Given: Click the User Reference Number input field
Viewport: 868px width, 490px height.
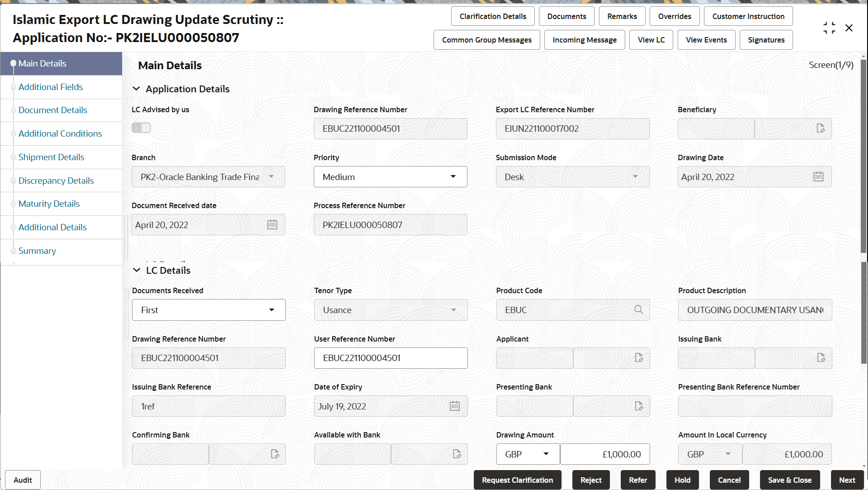Looking at the screenshot, I should tap(391, 358).
